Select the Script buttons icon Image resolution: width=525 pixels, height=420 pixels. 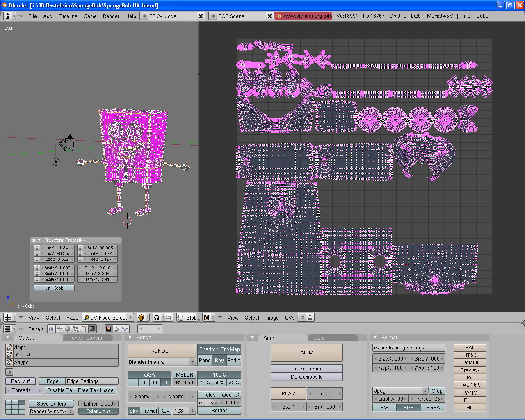(59, 329)
